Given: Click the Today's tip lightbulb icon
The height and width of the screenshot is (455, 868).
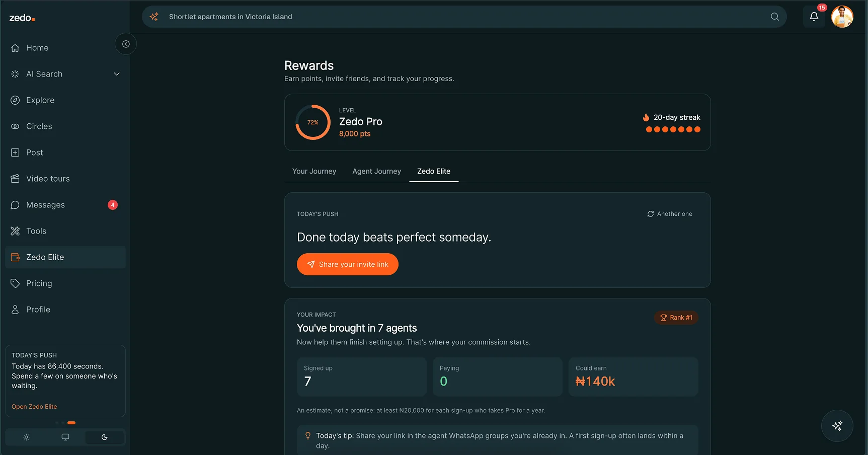Looking at the screenshot, I should (308, 436).
